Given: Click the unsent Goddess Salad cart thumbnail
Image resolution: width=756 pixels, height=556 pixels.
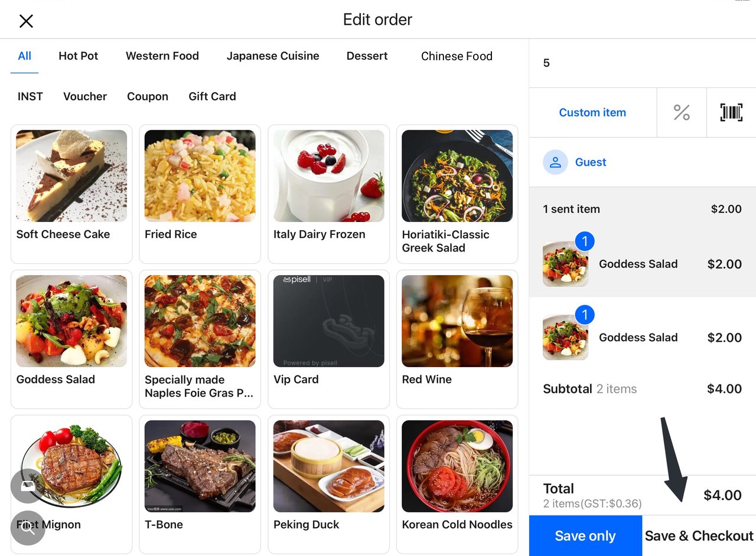Looking at the screenshot, I should (x=565, y=338).
